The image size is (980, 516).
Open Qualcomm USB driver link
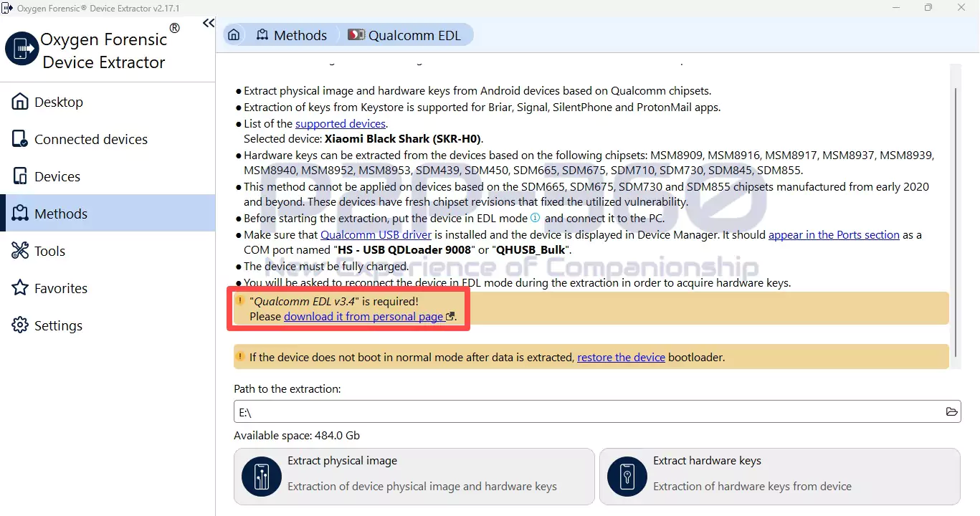click(376, 234)
